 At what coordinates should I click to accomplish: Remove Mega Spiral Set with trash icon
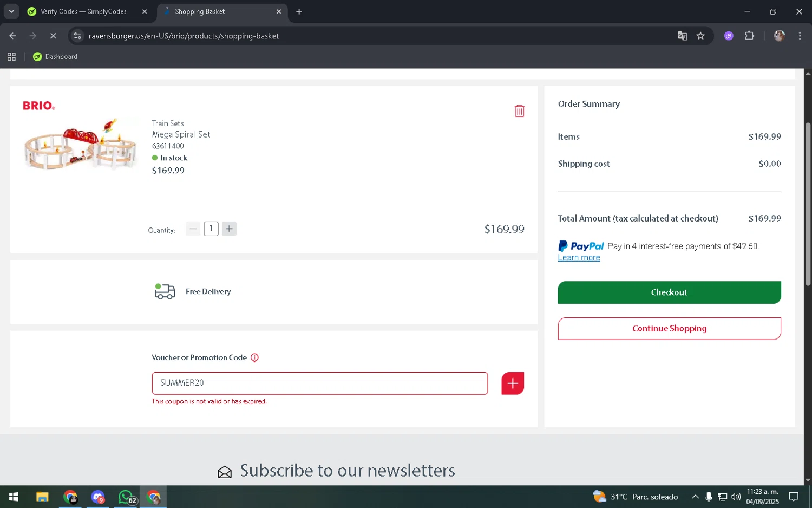(519, 111)
